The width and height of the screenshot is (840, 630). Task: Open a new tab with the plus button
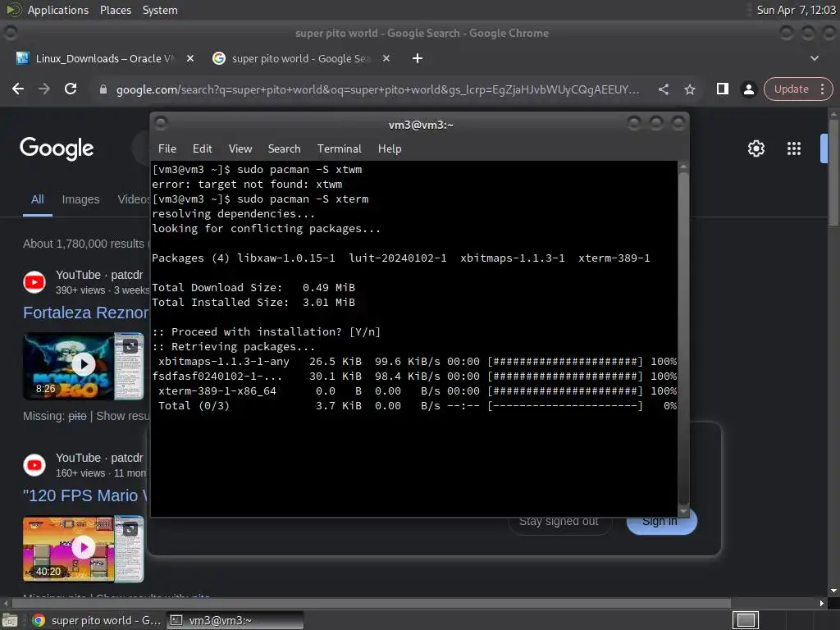click(x=418, y=58)
